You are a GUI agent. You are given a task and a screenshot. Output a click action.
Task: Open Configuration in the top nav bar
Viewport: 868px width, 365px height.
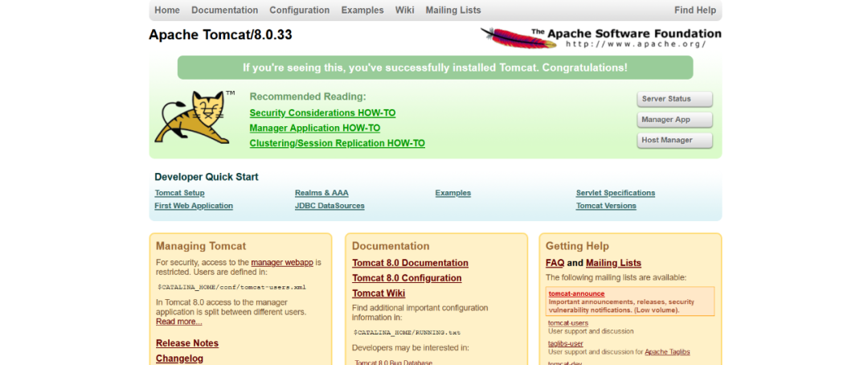click(300, 10)
